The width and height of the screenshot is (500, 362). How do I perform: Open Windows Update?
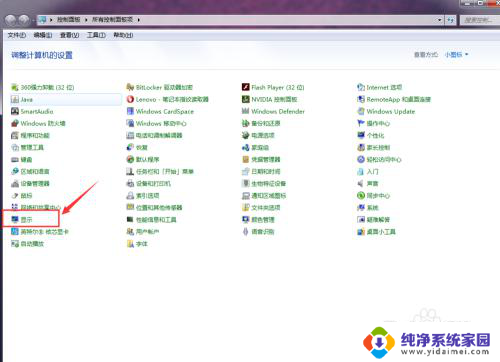(386, 111)
